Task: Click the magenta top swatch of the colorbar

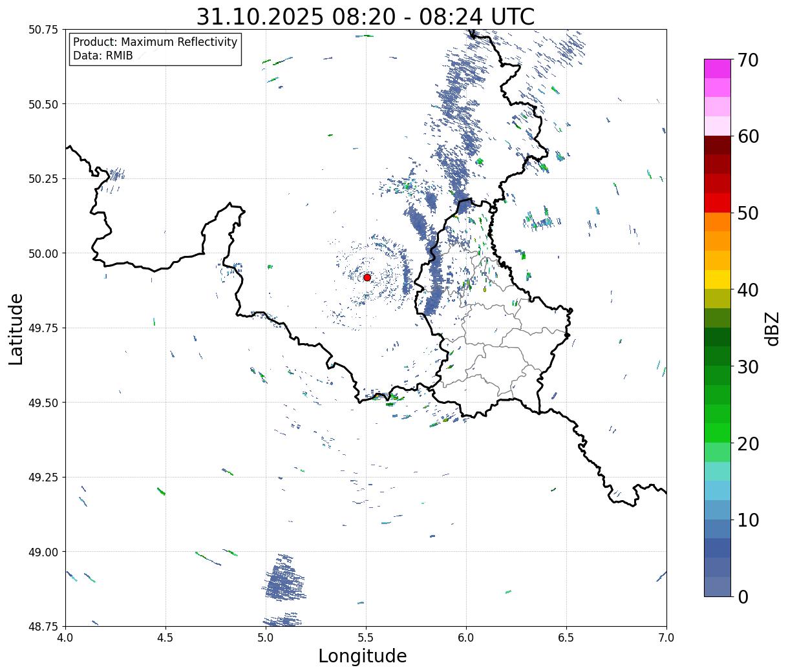Action: click(x=718, y=68)
